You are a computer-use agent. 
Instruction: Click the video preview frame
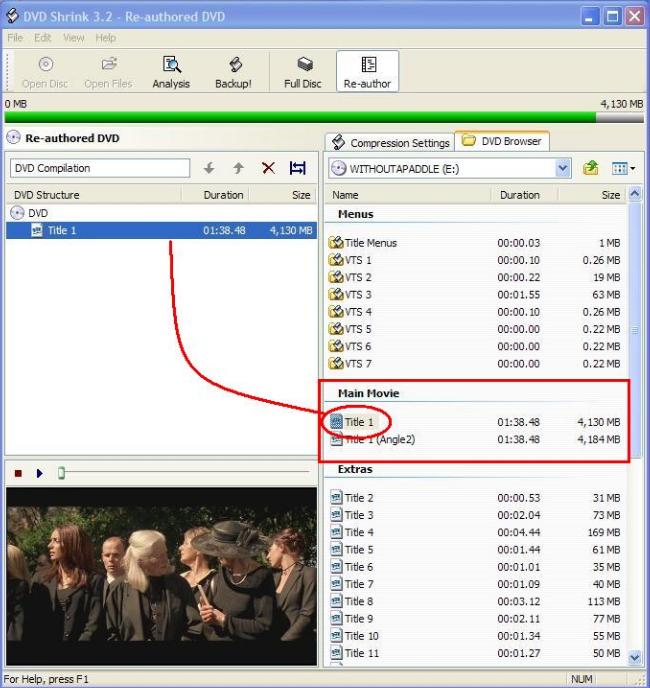click(162, 576)
